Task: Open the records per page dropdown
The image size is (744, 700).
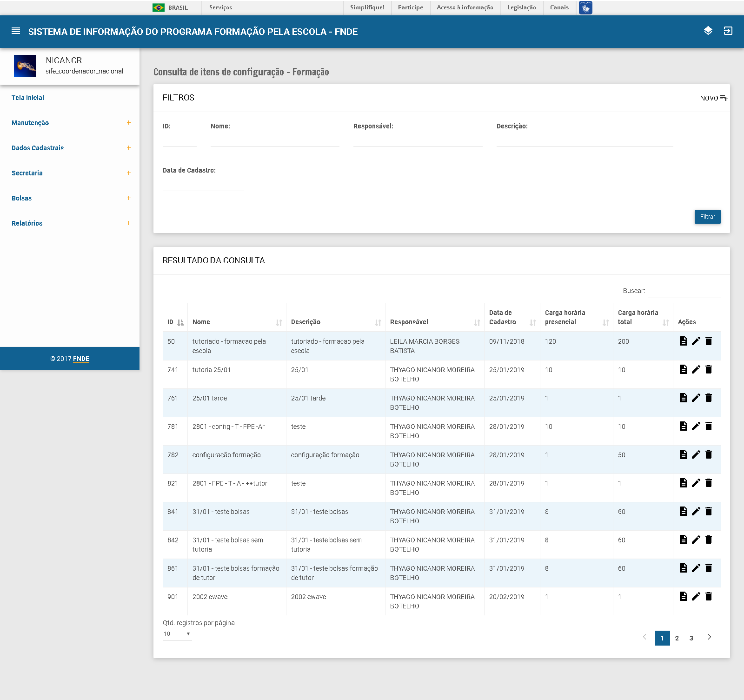Action: pyautogui.click(x=177, y=634)
